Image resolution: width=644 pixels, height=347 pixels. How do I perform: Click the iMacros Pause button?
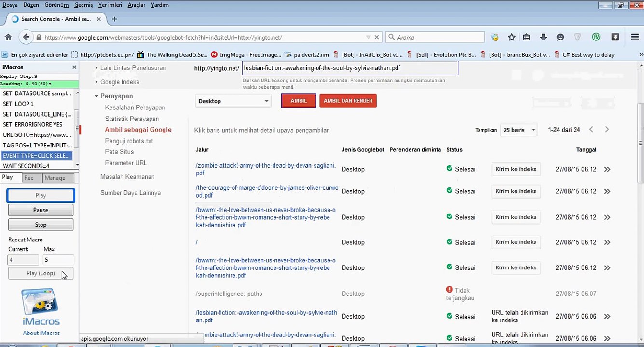[41, 210]
